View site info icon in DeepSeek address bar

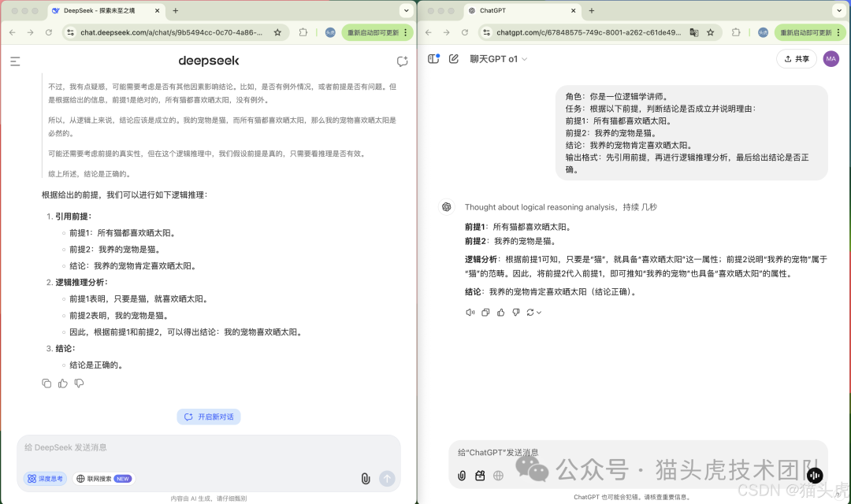[x=71, y=32]
